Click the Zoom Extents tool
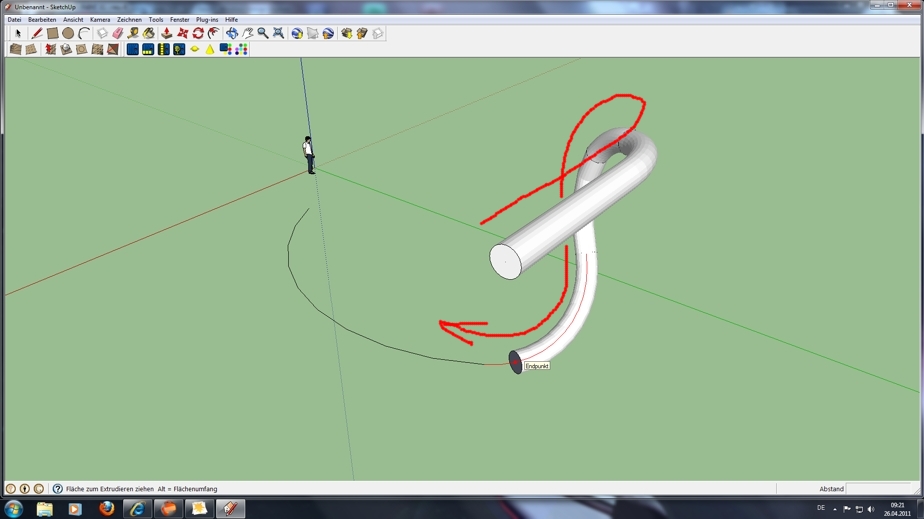 coord(278,33)
